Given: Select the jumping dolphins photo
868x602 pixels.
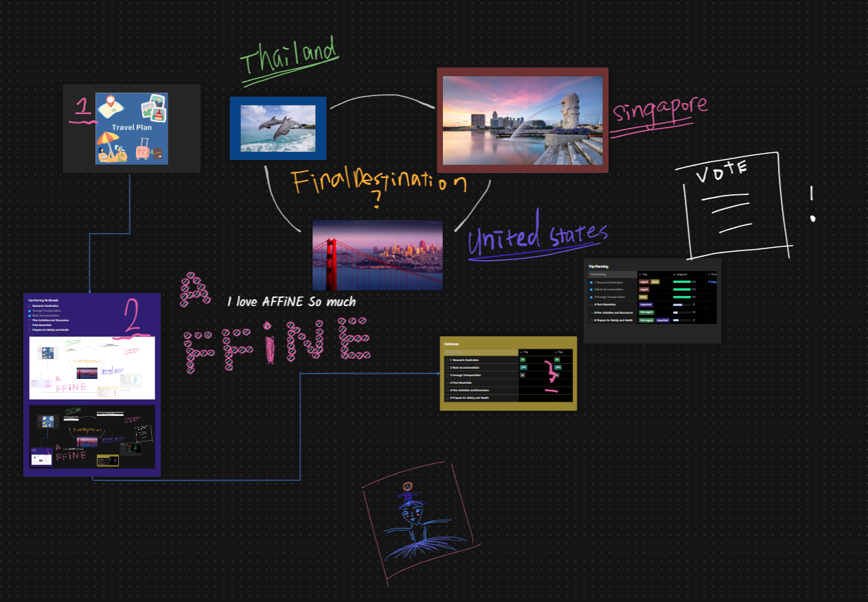Looking at the screenshot, I should point(278,128).
